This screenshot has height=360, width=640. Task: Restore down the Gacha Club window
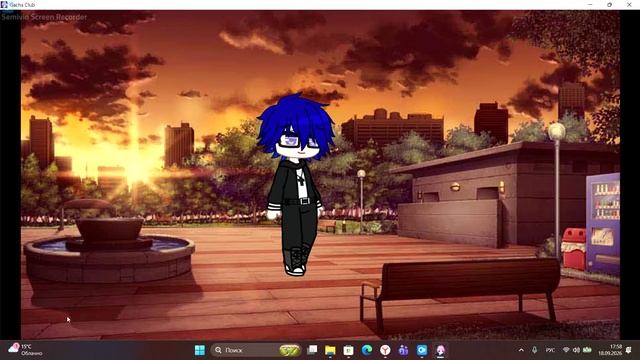point(609,4)
